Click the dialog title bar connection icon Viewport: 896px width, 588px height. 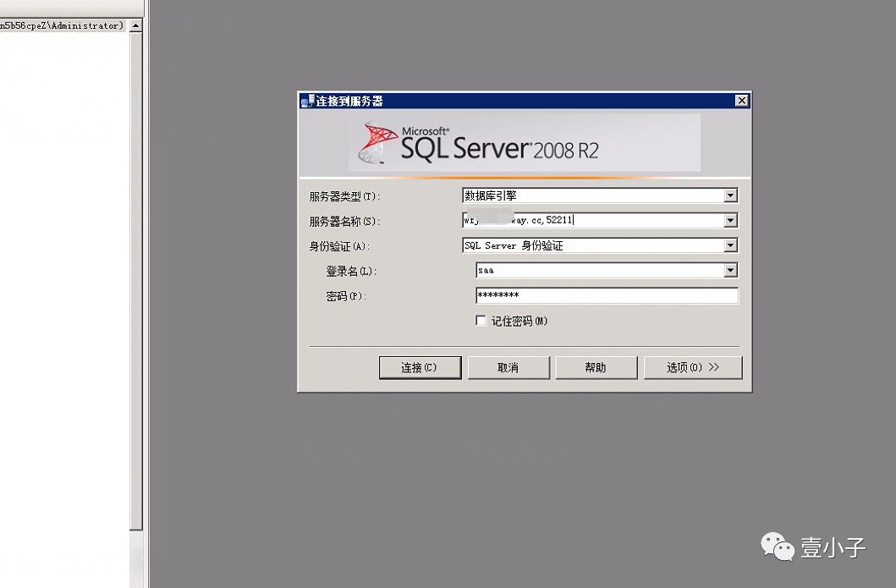tap(307, 102)
